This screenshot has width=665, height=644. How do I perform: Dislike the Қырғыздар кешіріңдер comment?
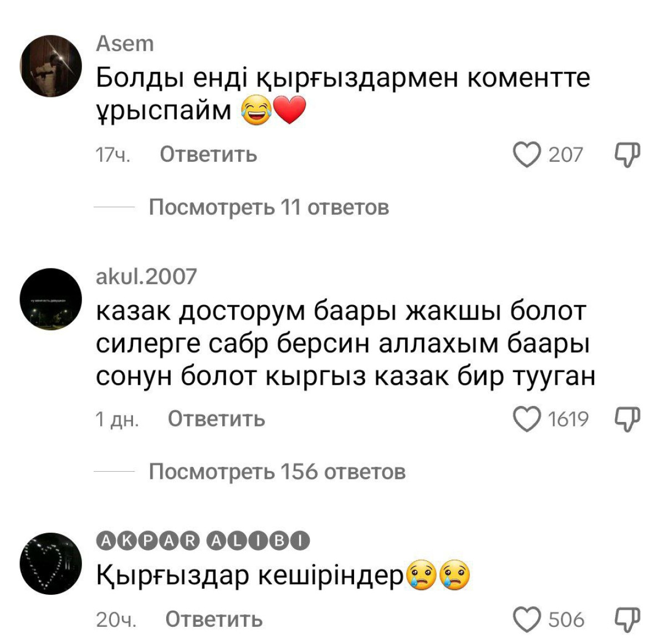[x=628, y=620]
